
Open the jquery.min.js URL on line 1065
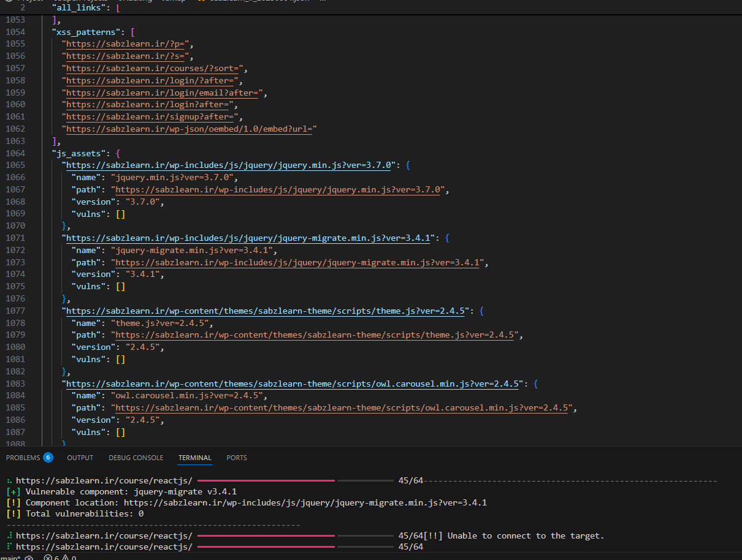point(229,165)
